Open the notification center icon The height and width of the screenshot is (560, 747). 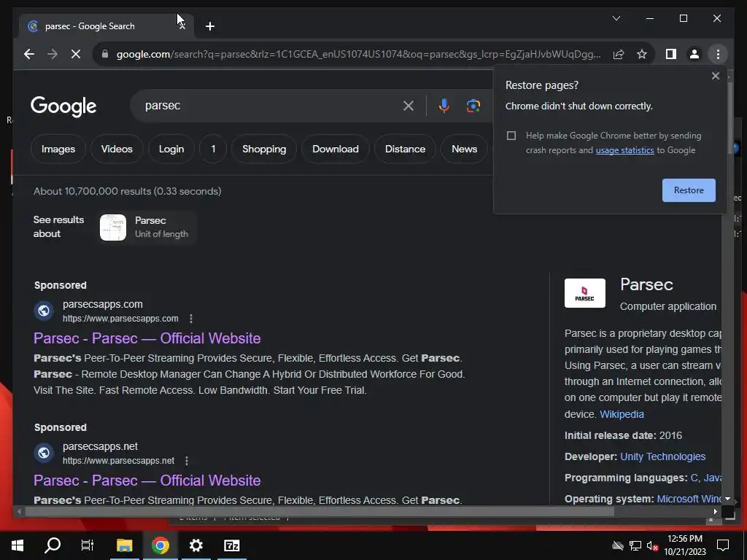[x=723, y=545]
